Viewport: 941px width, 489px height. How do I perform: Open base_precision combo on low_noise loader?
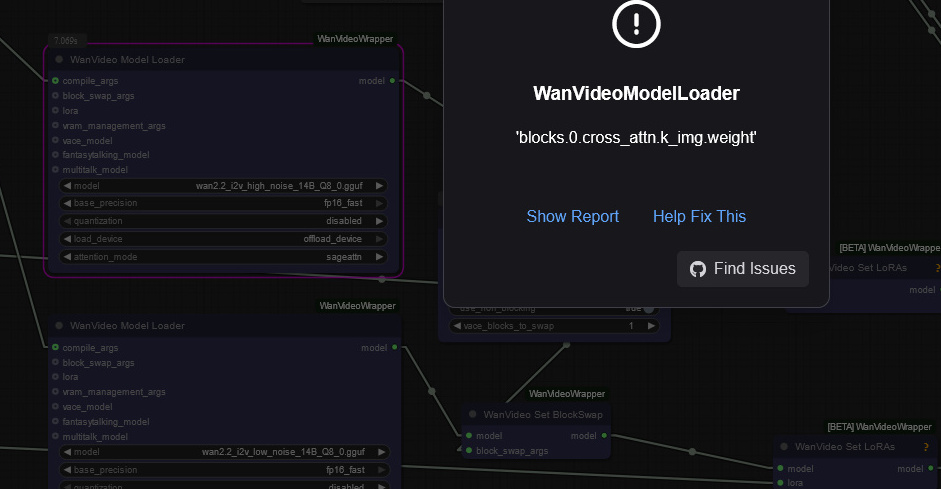click(x=225, y=470)
